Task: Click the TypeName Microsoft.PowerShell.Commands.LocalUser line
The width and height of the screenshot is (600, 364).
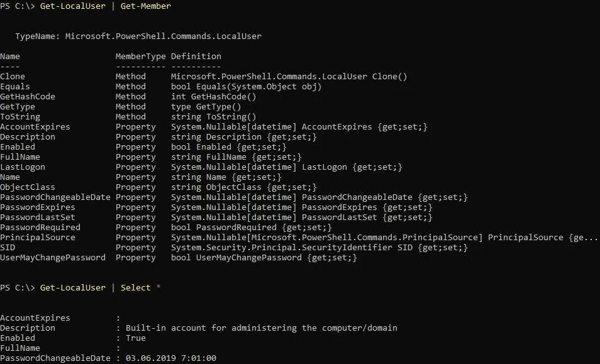Action: (138, 36)
